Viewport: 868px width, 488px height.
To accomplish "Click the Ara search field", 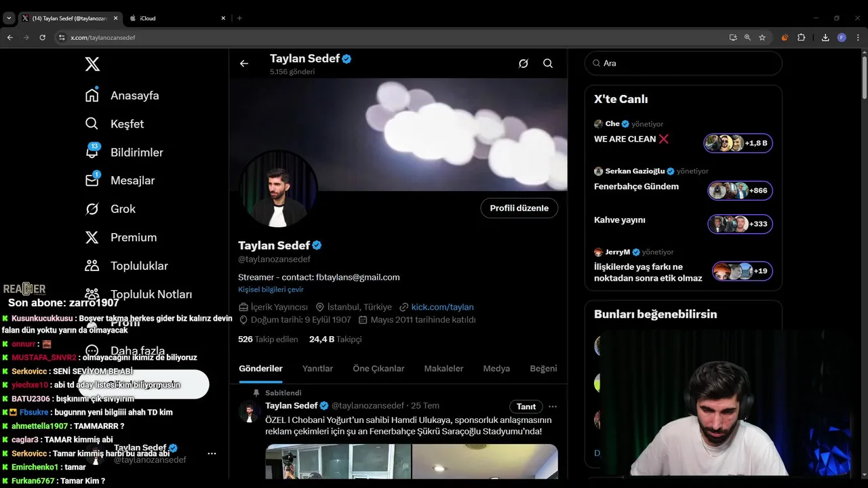I will [684, 63].
